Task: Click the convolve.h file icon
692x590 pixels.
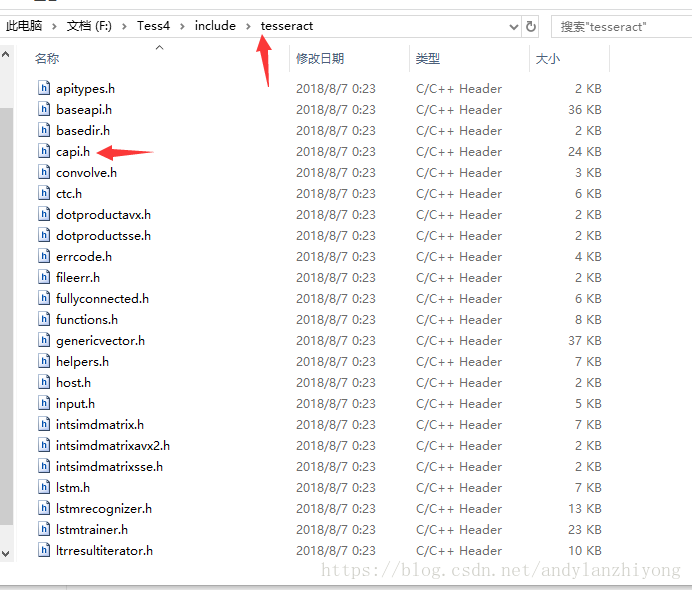Action: [44, 172]
